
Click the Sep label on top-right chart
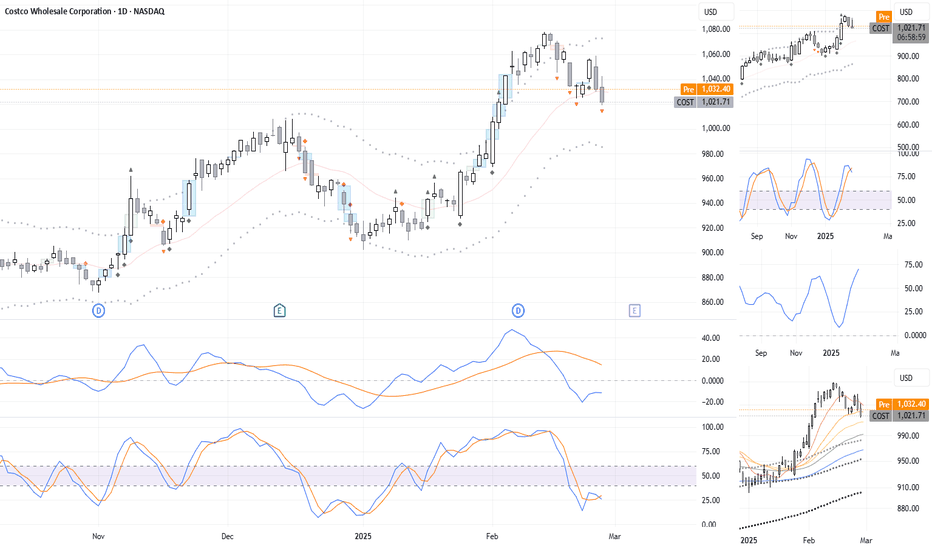(757, 236)
